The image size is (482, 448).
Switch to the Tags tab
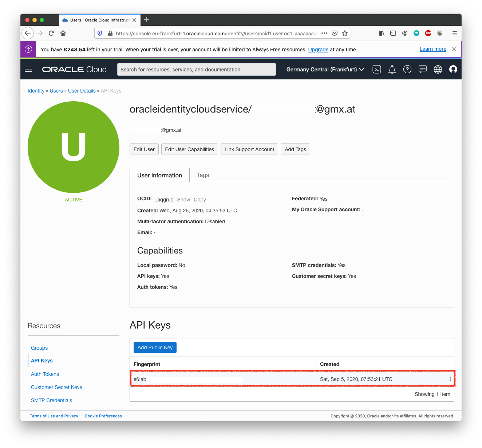(203, 175)
